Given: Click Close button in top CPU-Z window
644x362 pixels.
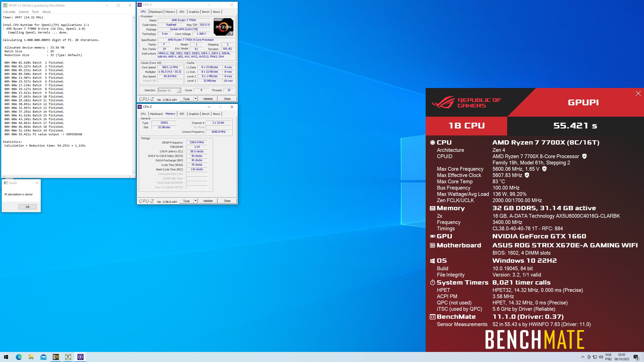Looking at the screenshot, I should [227, 99].
